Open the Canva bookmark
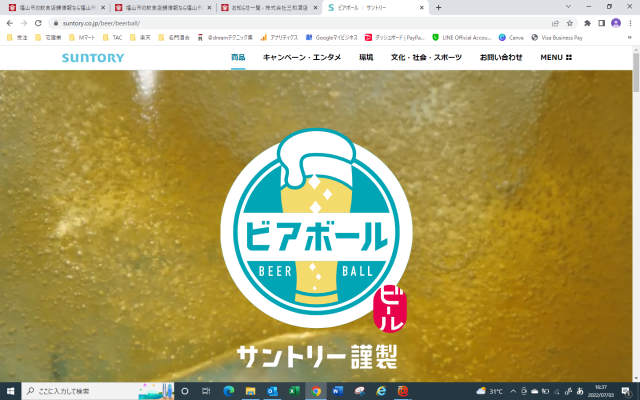 511,38
